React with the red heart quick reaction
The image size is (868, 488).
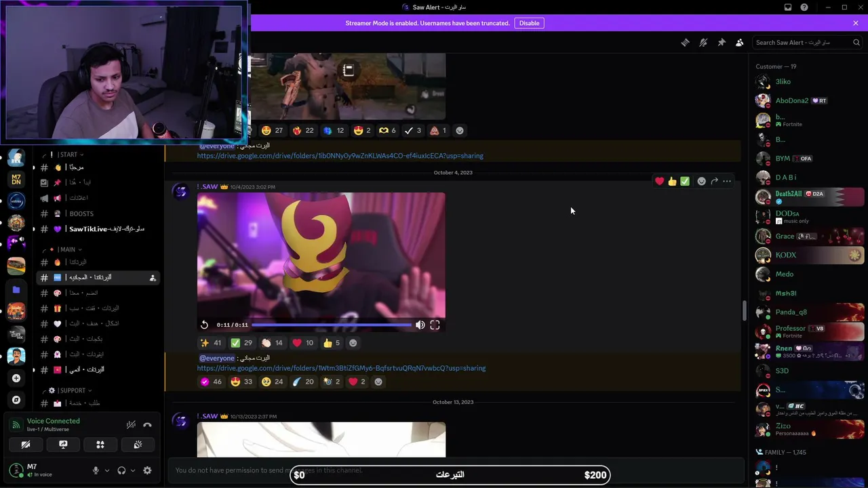click(x=659, y=181)
